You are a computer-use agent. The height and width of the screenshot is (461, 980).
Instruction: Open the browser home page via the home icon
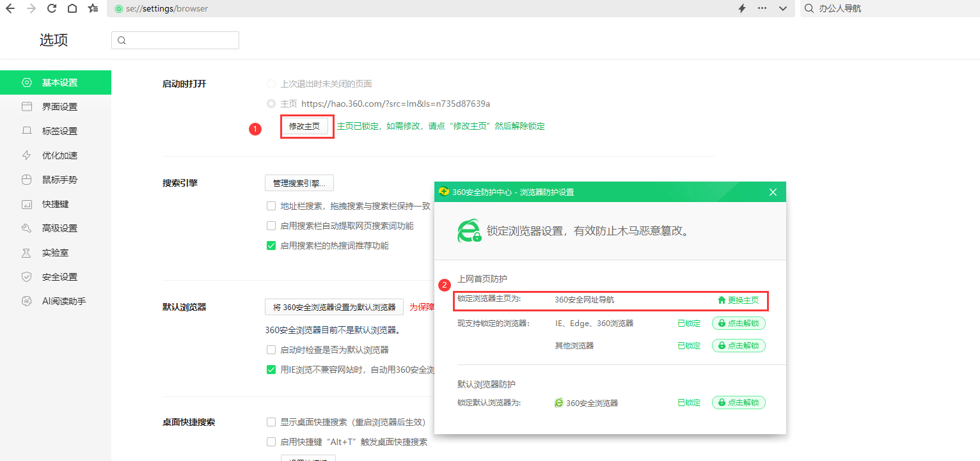pos(72,8)
